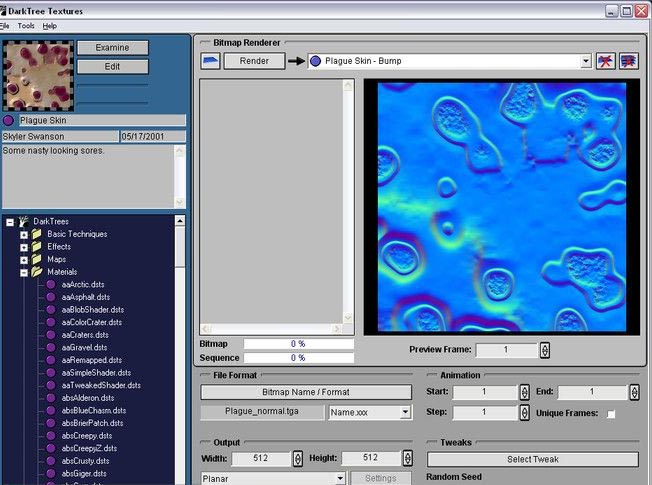Open the Planar output dropdown
This screenshot has height=485, width=652.
click(x=340, y=478)
